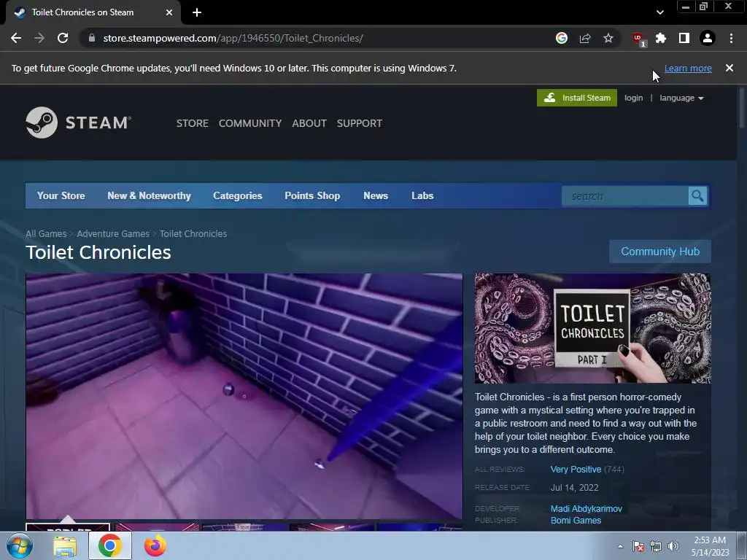Click the share page icon
Image resolution: width=747 pixels, height=560 pixels.
pyautogui.click(x=585, y=38)
